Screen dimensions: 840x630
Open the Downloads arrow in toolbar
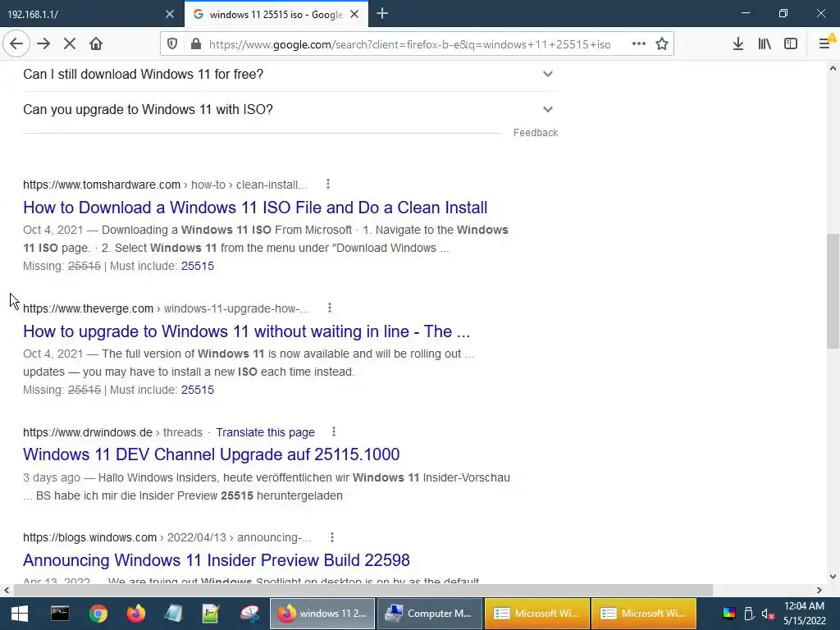[738, 44]
